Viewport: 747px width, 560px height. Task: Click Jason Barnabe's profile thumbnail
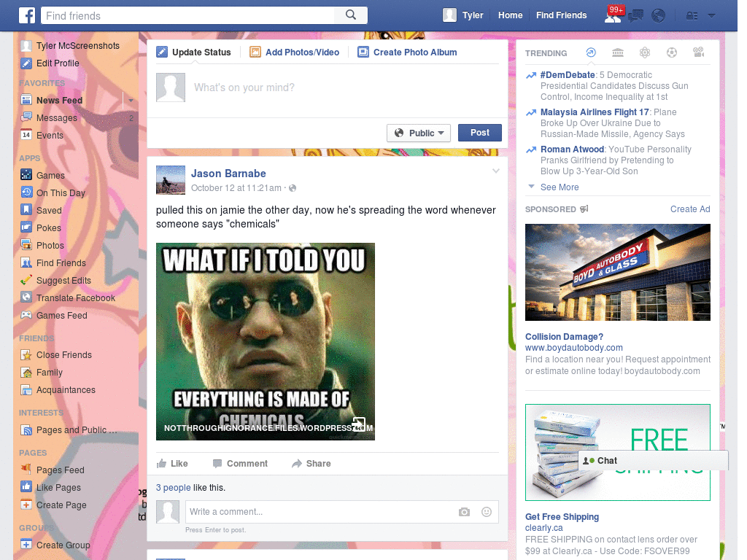click(171, 180)
